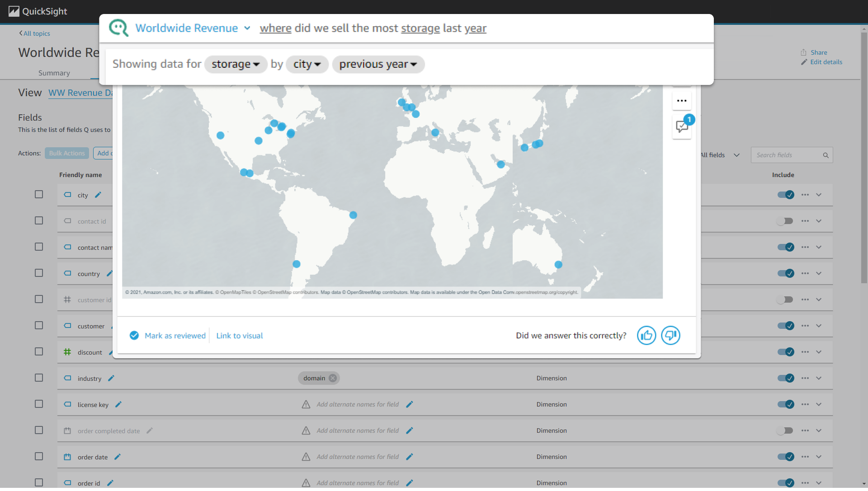This screenshot has width=868, height=491.
Task: Click the thumbs up feedback icon
Action: pos(646,336)
